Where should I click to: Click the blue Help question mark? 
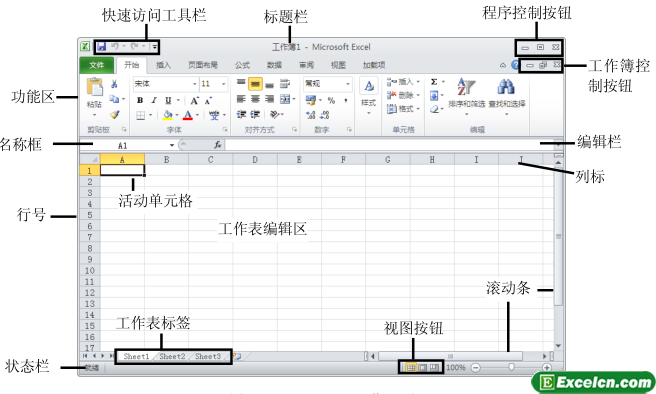(515, 65)
